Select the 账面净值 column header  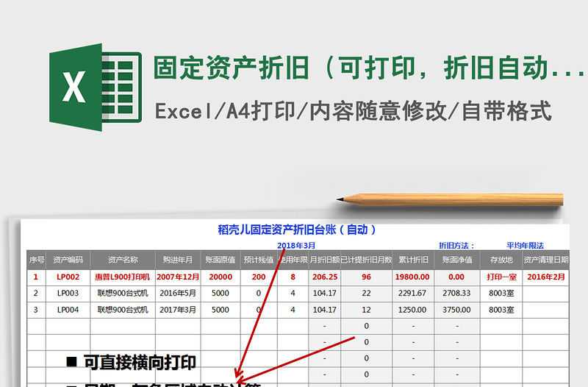tap(456, 260)
